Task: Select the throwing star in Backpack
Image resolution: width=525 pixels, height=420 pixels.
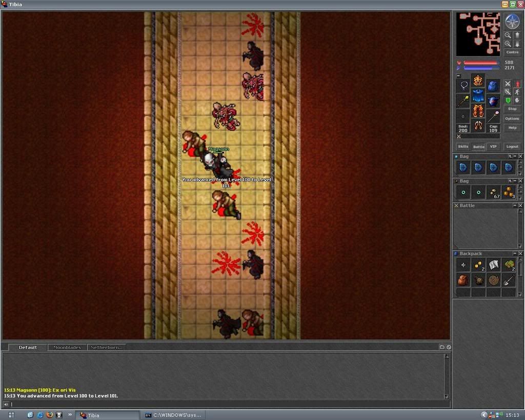Action: [x=463, y=265]
